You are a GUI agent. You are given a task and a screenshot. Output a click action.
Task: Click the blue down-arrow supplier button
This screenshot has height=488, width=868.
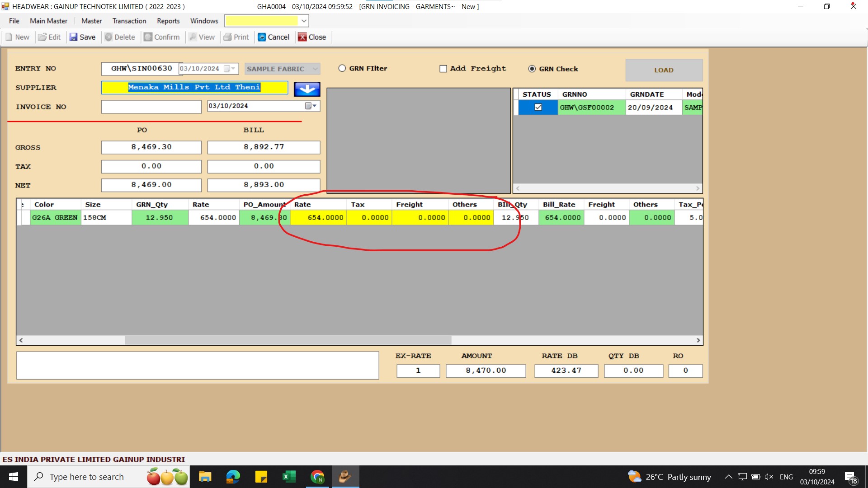pyautogui.click(x=307, y=89)
